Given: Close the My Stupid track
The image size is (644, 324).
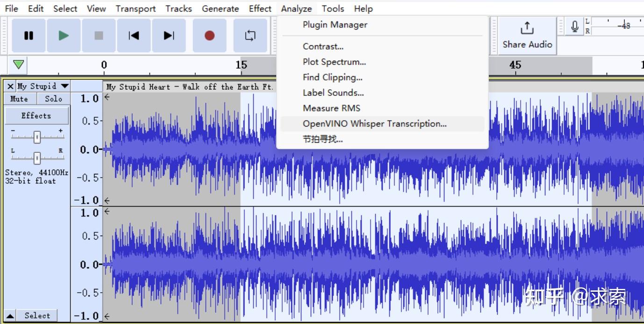Looking at the screenshot, I should [x=10, y=86].
